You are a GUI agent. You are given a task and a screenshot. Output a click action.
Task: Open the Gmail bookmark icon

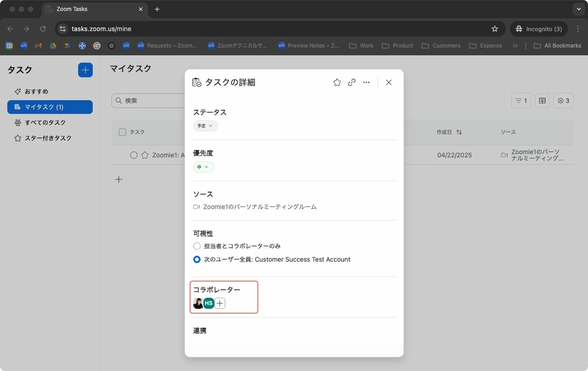tap(38, 46)
